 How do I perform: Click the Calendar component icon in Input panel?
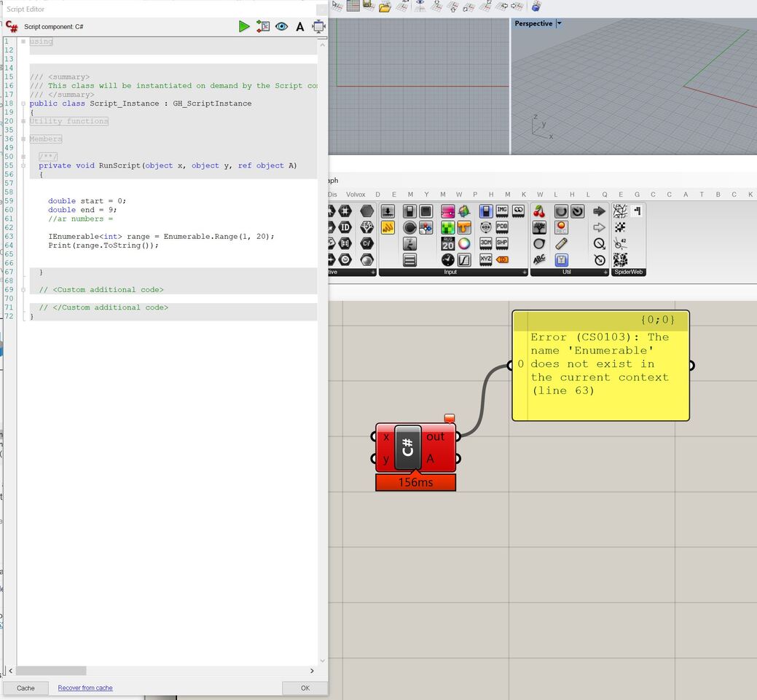tap(447, 244)
